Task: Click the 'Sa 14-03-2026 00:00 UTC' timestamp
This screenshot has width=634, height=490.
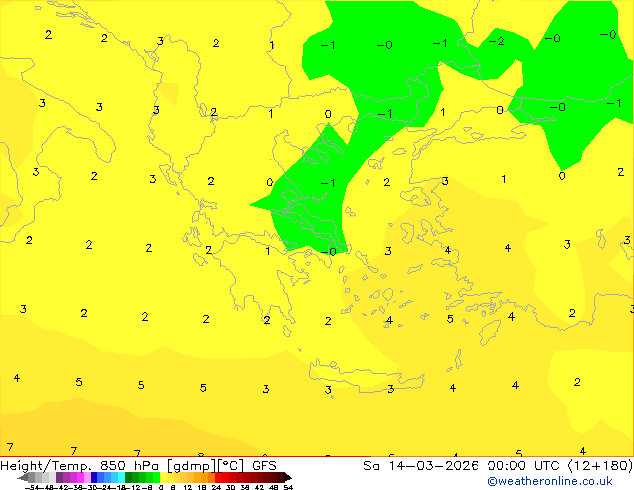Action: (463, 466)
